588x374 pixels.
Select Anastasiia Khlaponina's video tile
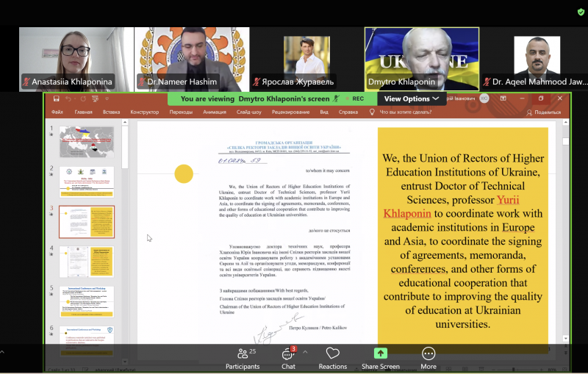[76, 59]
